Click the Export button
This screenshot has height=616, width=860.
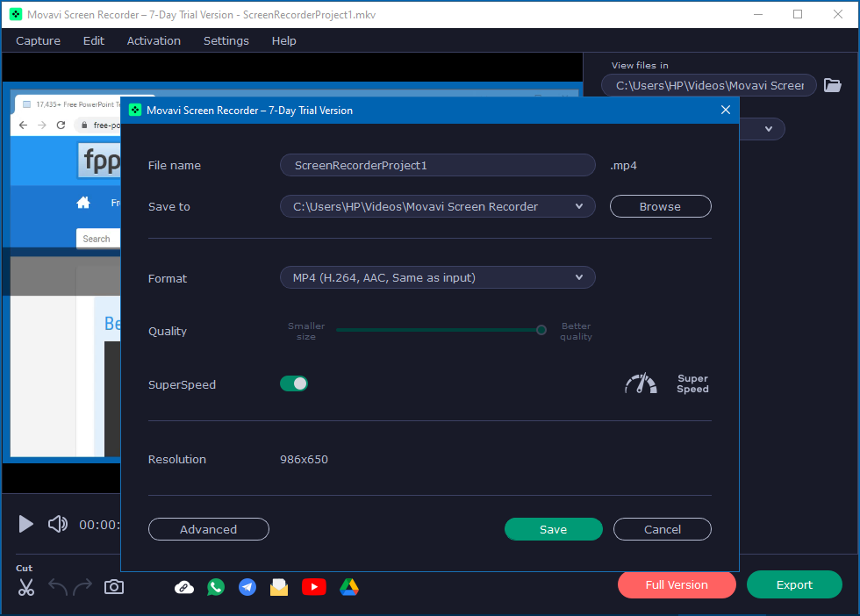click(x=794, y=584)
